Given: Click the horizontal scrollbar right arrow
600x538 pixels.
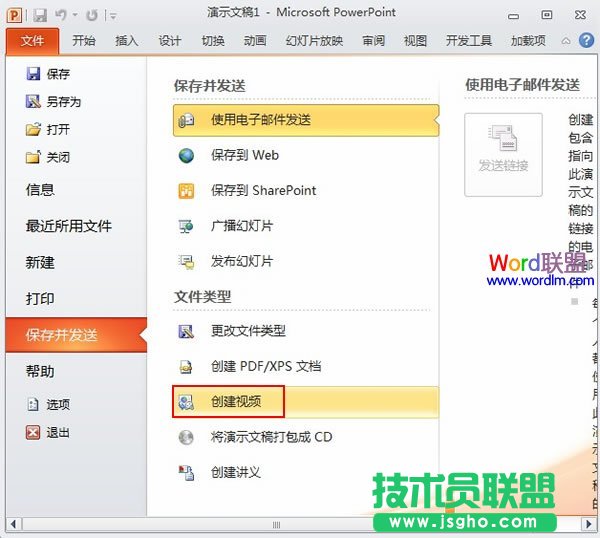Looking at the screenshot, I should [x=589, y=524].
